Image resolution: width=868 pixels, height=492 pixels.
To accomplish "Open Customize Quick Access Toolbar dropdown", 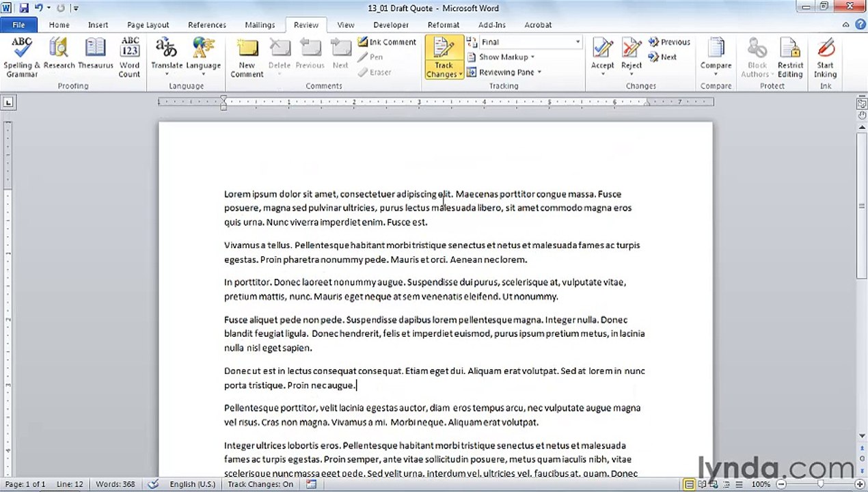I will 75,8.
